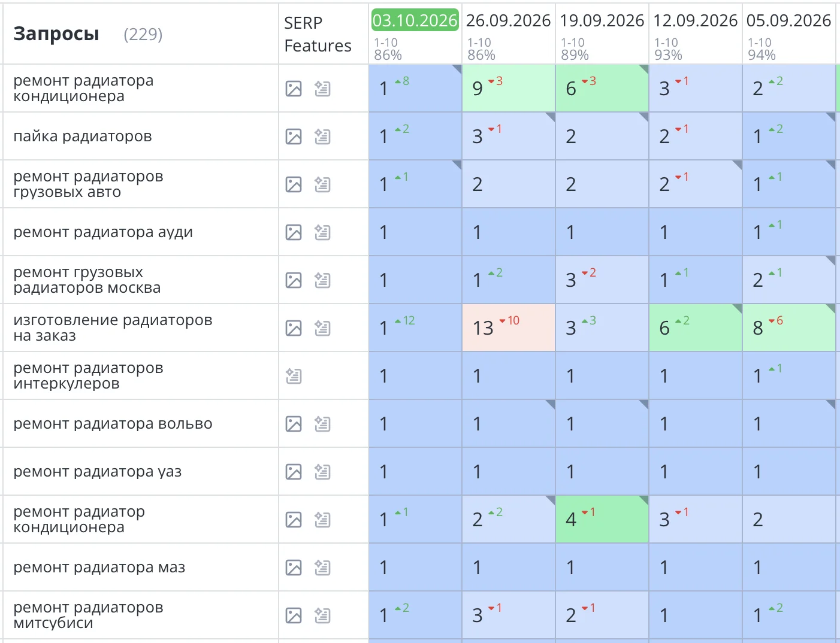Open image icon for ремонт грузовых радиаторов москва
The height and width of the screenshot is (643, 840).
click(294, 280)
